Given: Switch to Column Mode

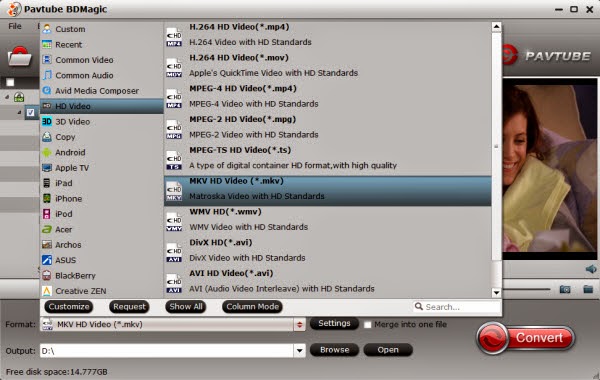Looking at the screenshot, I should click(x=253, y=307).
